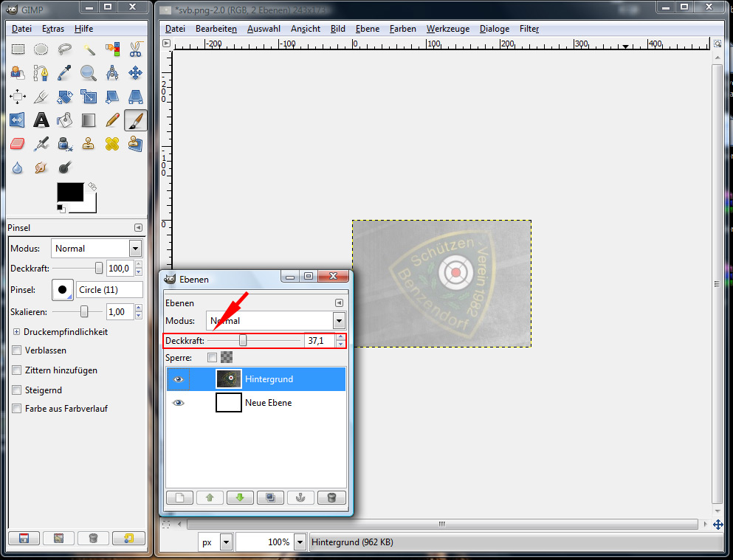Open the Ebenen panel configuration menu arrow
The width and height of the screenshot is (733, 560).
coord(340,303)
